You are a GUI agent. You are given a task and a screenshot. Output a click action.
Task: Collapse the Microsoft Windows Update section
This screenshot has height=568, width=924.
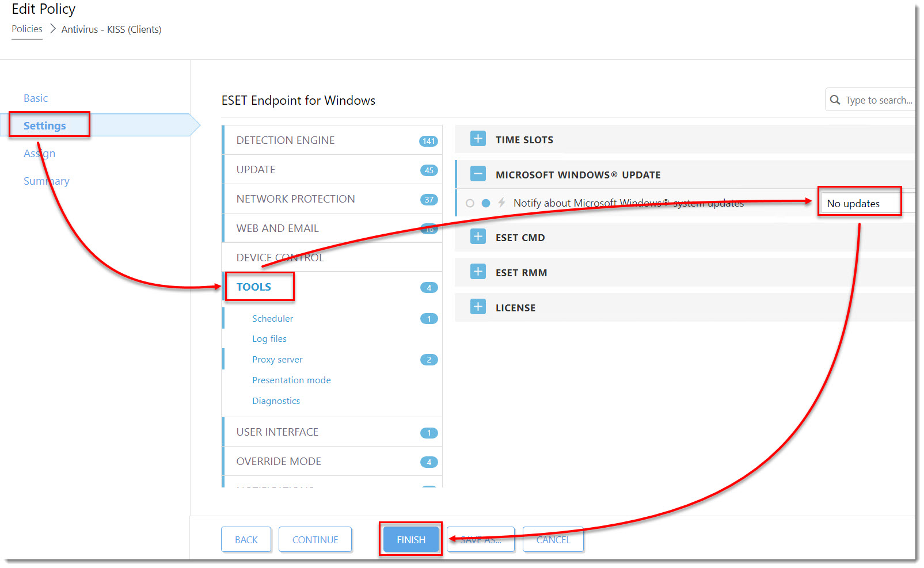click(478, 174)
